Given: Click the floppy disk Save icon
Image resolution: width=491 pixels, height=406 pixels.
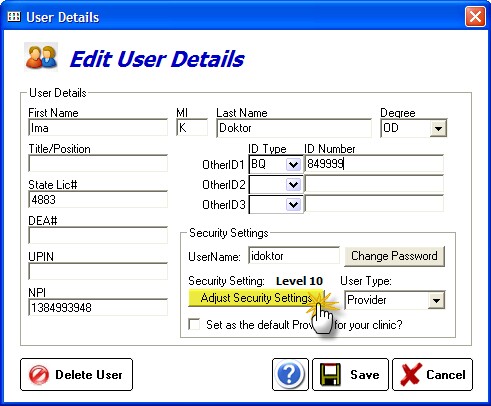Looking at the screenshot, I should click(330, 375).
